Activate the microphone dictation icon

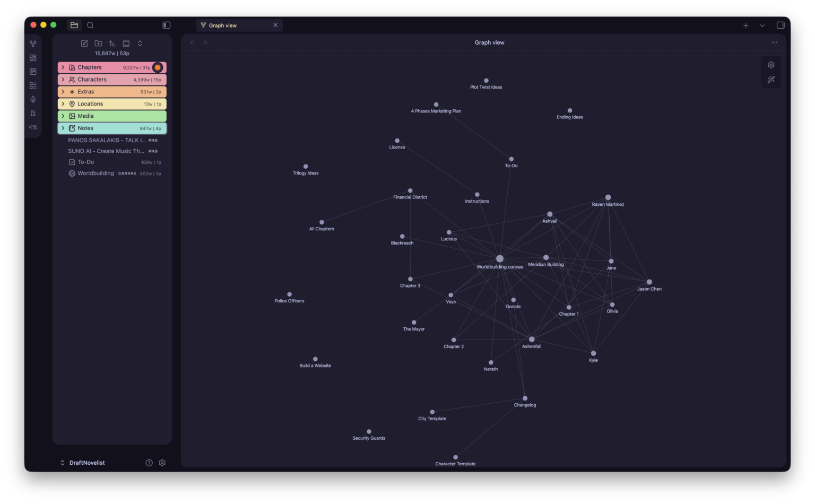click(x=32, y=99)
